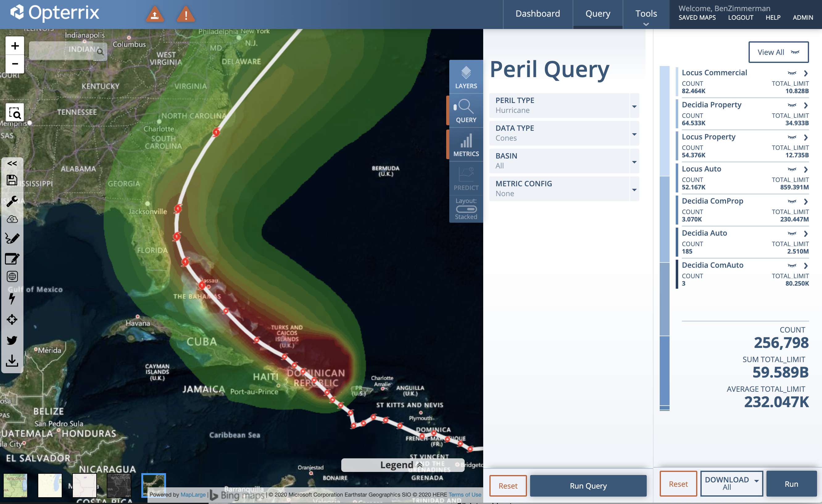Toggle visibility of Locus Property layer
This screenshot has height=504, width=822.
coord(792,137)
